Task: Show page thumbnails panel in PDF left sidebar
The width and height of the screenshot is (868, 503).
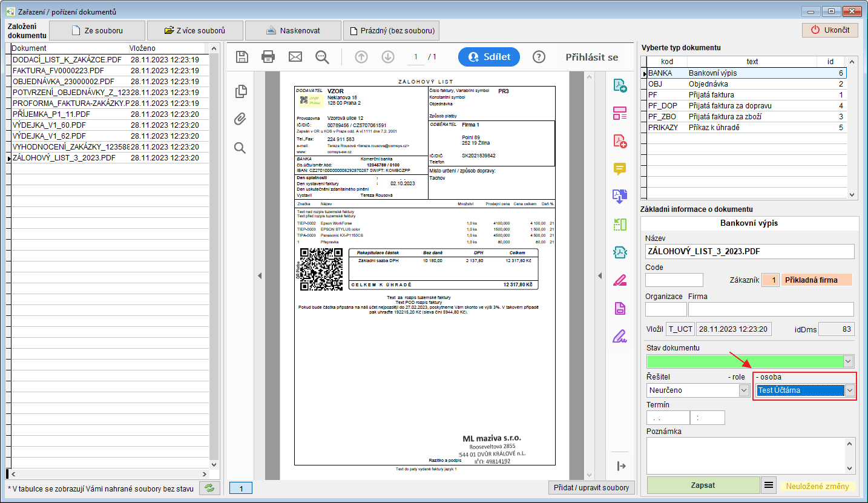Action: tap(240, 91)
